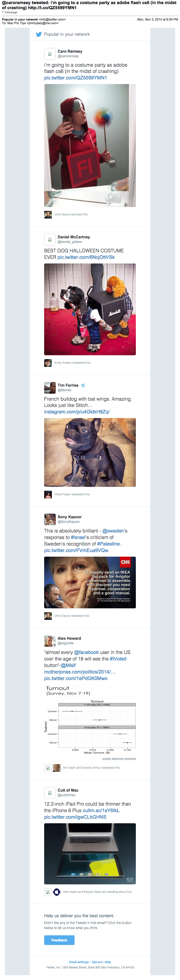Click the Feedback button
This screenshot has width=180, height=980.
[59, 940]
